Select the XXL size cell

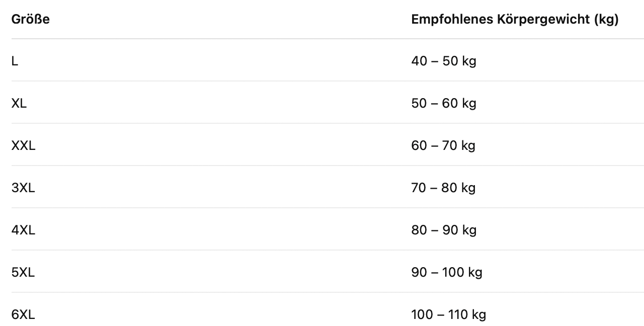coord(24,145)
